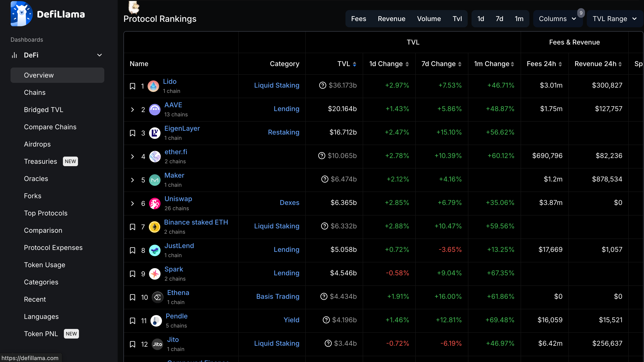The height and width of the screenshot is (362, 644).
Task: Click the Lido protocol logo icon
Action: click(x=153, y=86)
